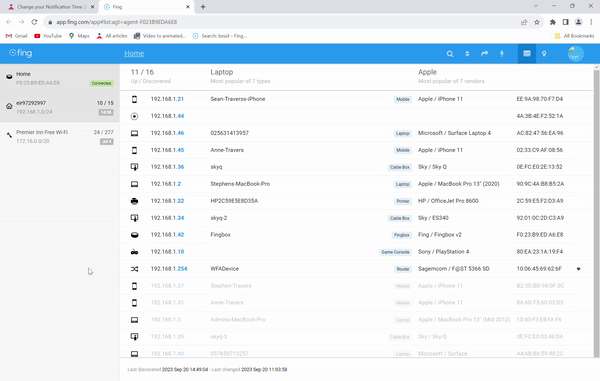This screenshot has width=600, height=381.
Task: Bookmark this page with star icon
Action: (x=537, y=22)
